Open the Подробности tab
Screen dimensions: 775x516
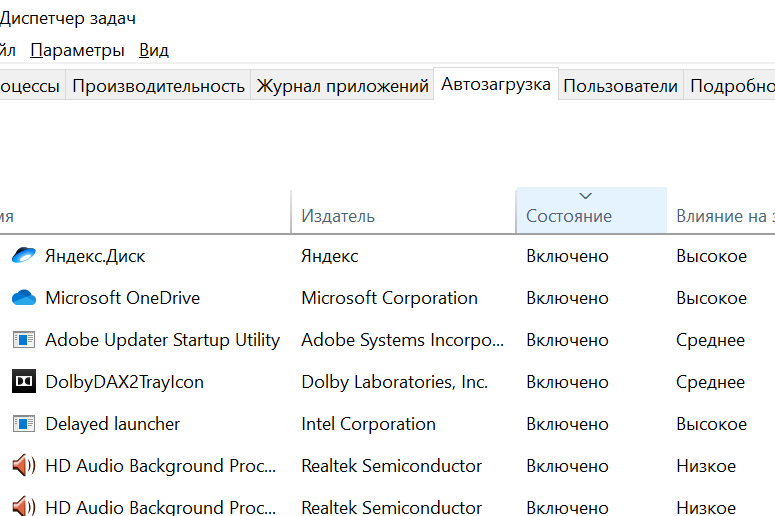(730, 86)
